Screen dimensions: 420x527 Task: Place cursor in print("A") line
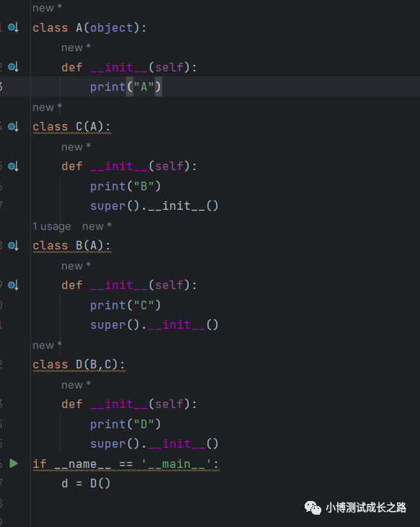click(x=126, y=87)
